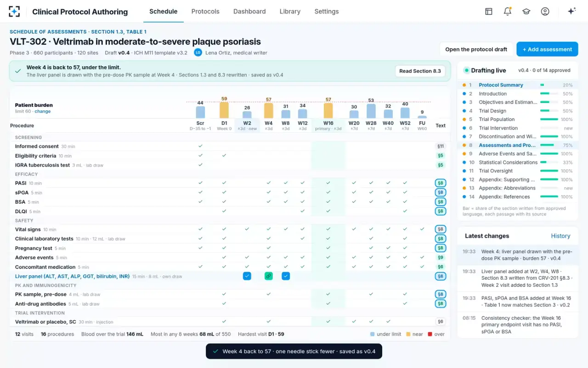Image resolution: width=588 pixels, height=368 pixels.
Task: Open the 08:15 Consistency checker change entry
Action: [518, 325]
